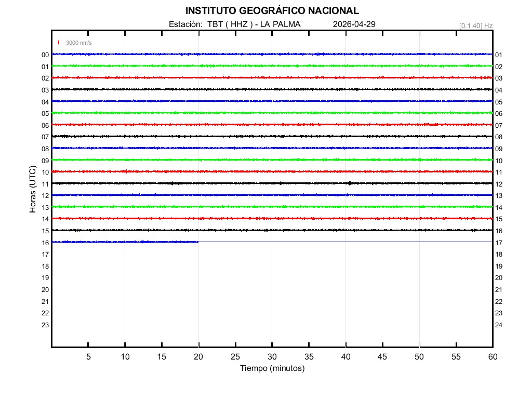Select the 3000 nm/s scale text

78,43
